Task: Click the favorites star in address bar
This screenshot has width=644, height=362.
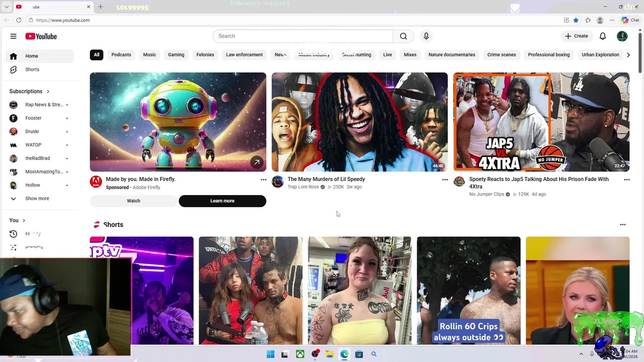Action: (576, 20)
